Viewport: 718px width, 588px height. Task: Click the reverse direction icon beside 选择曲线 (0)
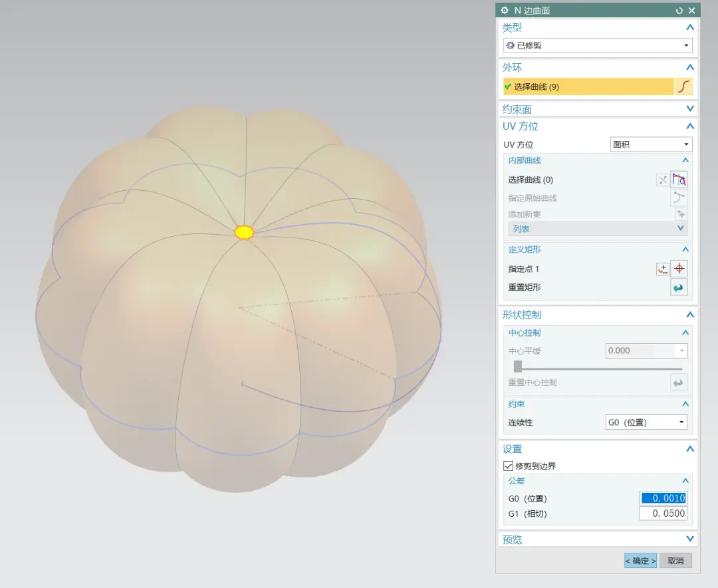(x=663, y=180)
